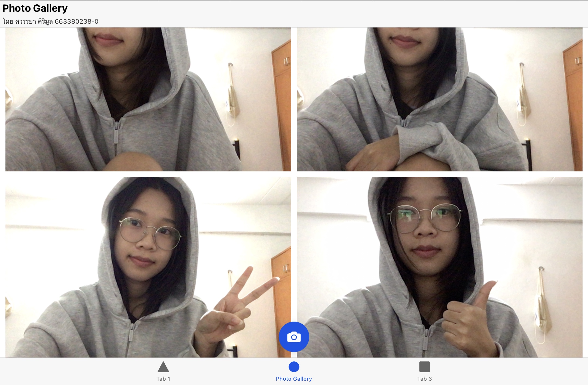Select the Photo Gallery tab label

tap(293, 378)
